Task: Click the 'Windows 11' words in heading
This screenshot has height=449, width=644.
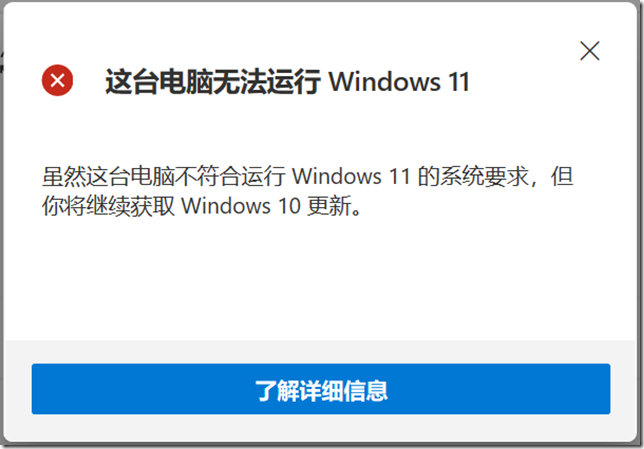Action: (399, 82)
